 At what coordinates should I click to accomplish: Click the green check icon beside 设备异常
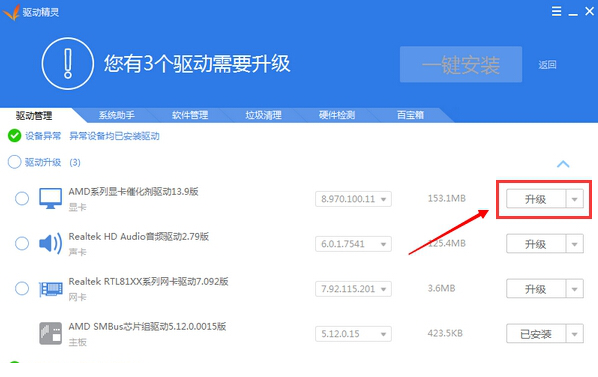(14, 136)
